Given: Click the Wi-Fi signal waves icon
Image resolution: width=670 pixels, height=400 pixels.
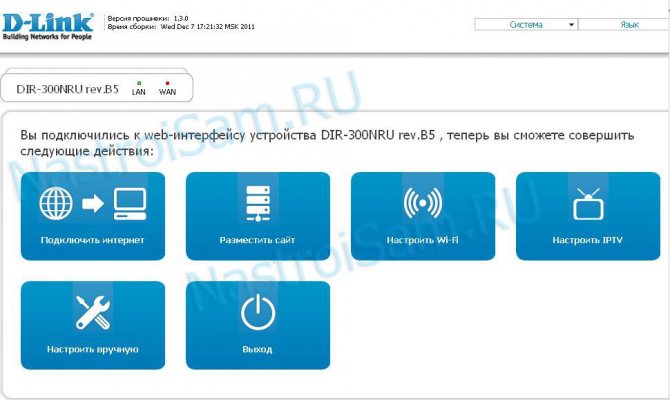Looking at the screenshot, I should [x=423, y=203].
